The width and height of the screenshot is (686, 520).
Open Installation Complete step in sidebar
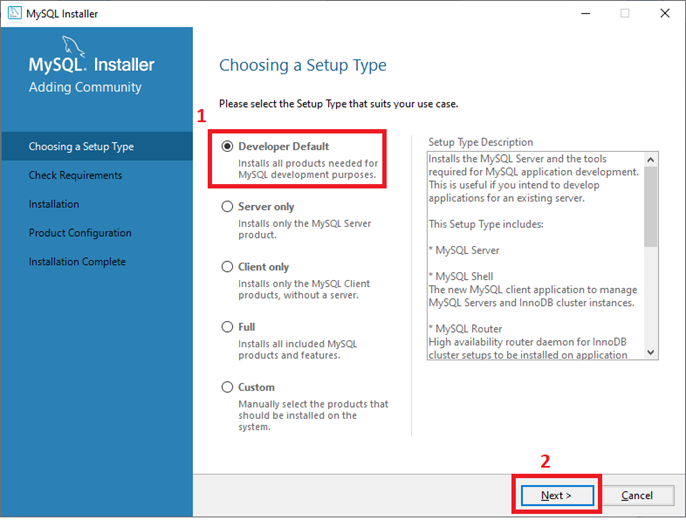[x=77, y=262]
